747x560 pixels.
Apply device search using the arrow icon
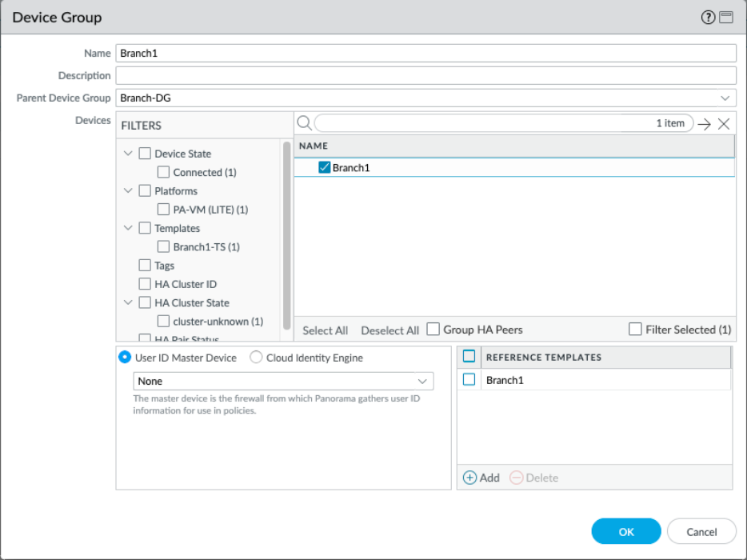[x=704, y=124]
